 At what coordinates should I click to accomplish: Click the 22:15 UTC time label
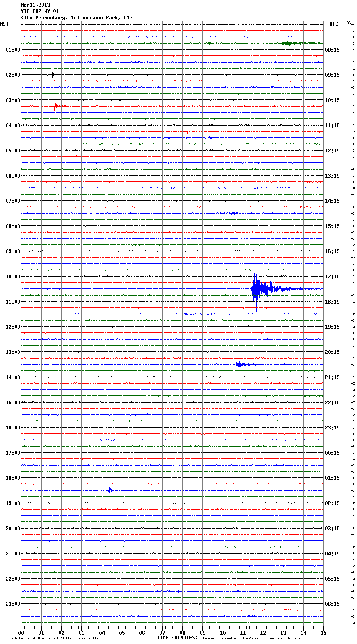(332, 403)
